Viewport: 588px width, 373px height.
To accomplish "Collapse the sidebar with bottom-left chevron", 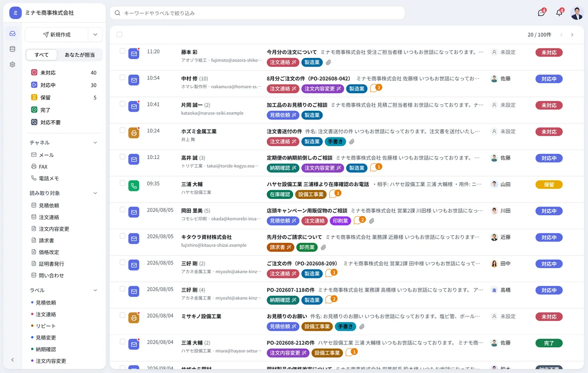I will (12, 360).
